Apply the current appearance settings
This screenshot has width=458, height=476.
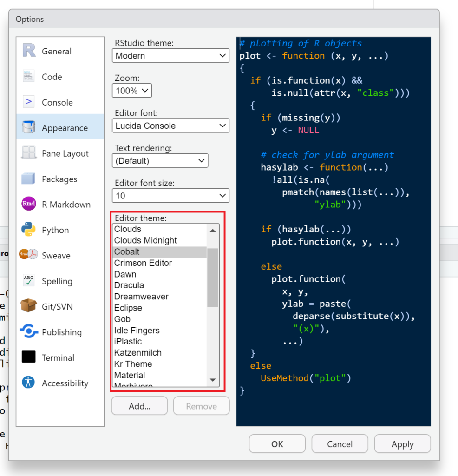pyautogui.click(x=402, y=443)
